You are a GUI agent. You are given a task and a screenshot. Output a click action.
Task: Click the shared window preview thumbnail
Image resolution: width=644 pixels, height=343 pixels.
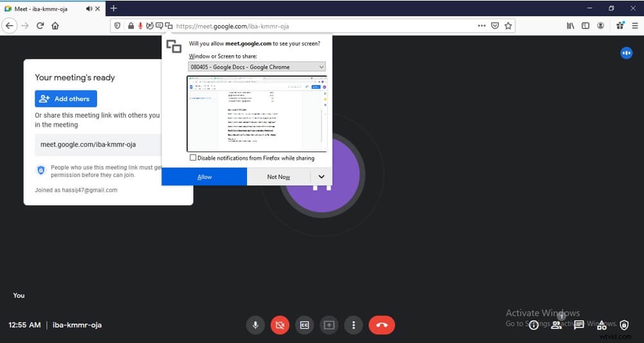point(257,114)
